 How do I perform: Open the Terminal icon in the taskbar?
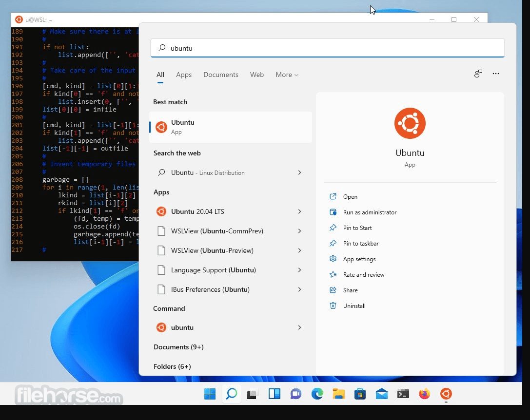403,394
